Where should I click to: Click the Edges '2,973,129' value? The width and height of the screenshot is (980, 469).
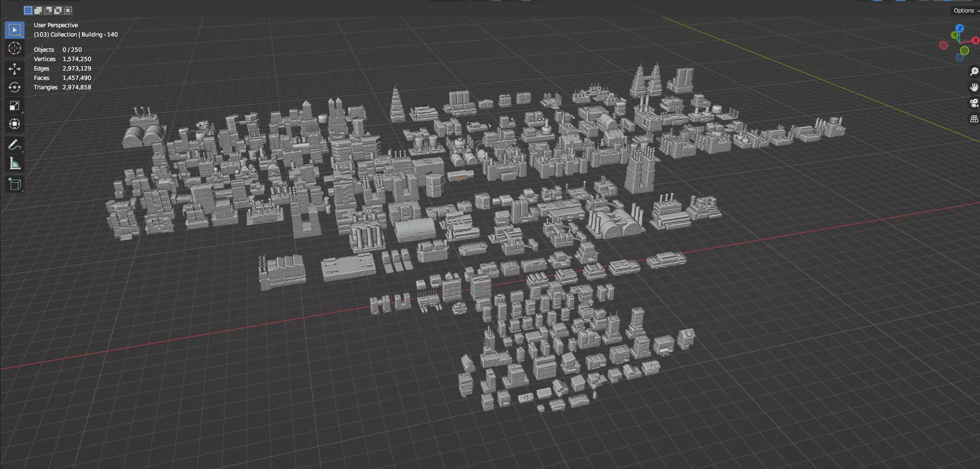click(x=77, y=68)
